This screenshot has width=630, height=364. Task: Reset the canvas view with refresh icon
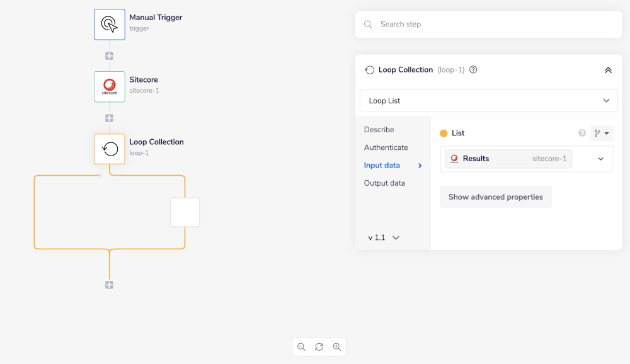[x=319, y=346]
